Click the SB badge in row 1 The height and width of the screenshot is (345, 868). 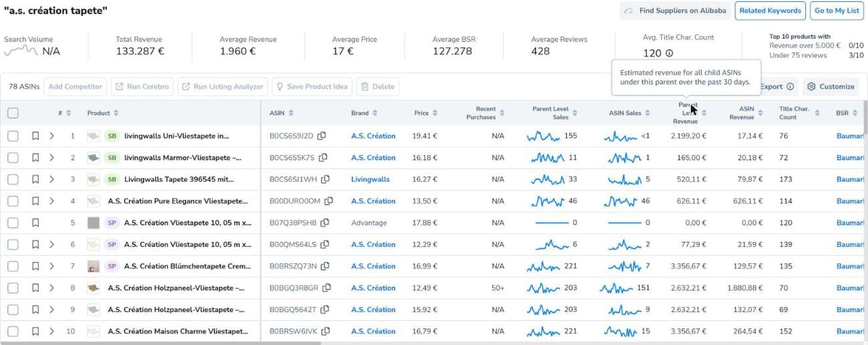pos(112,136)
